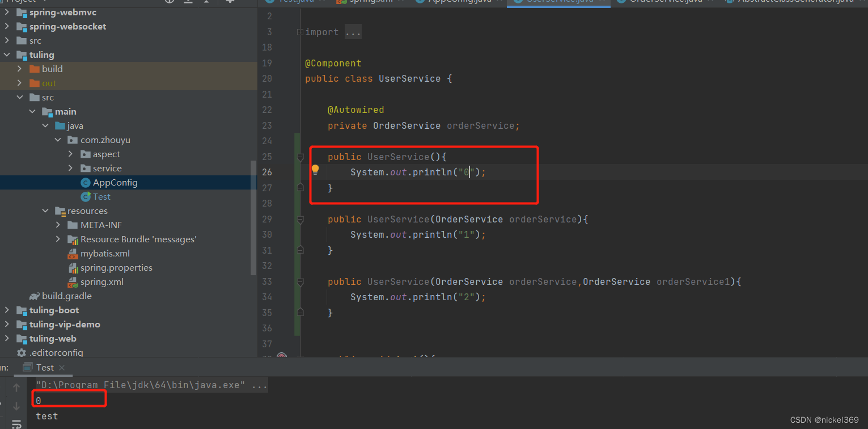
Task: Click the Up arrow in Run console
Action: [x=16, y=388]
